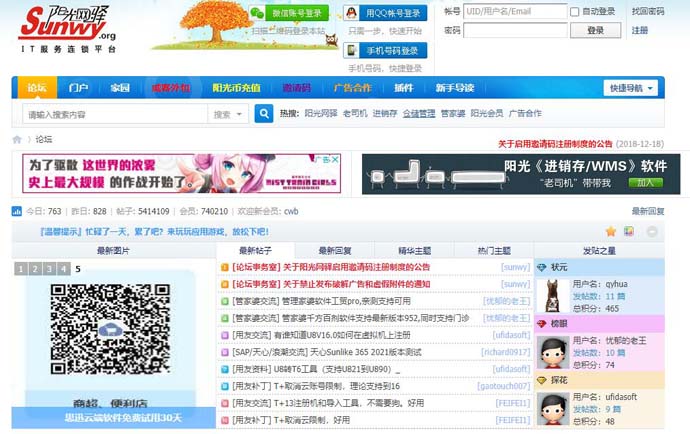The width and height of the screenshot is (690, 434).
Task: Expand the 快捷导航 dropdown
Action: point(633,88)
